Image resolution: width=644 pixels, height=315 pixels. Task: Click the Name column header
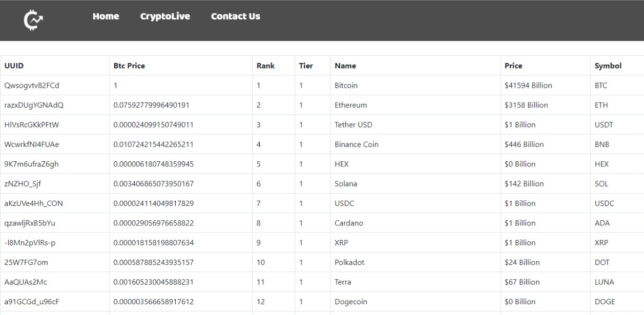click(416, 66)
